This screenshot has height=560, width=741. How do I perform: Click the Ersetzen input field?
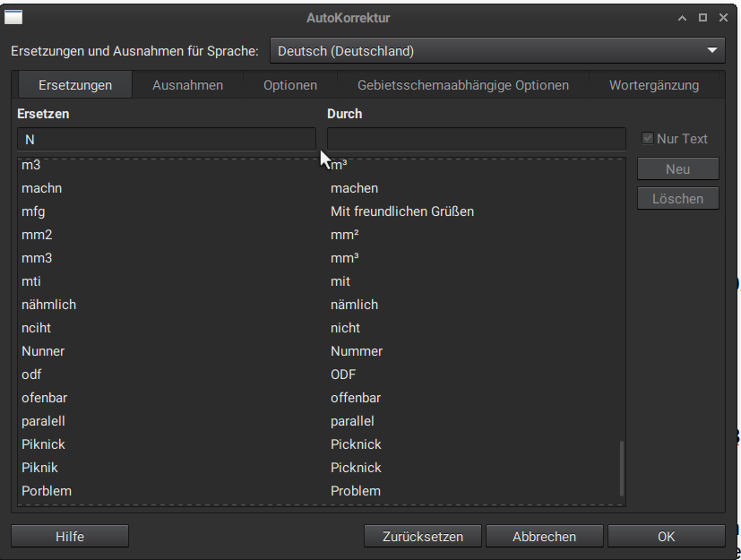[167, 140]
